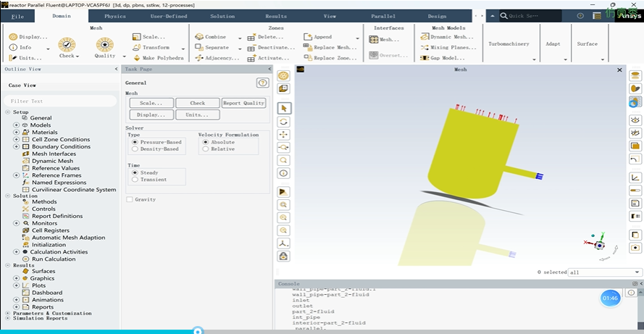
Task: Click Deactivate zones tool
Action: click(x=271, y=47)
